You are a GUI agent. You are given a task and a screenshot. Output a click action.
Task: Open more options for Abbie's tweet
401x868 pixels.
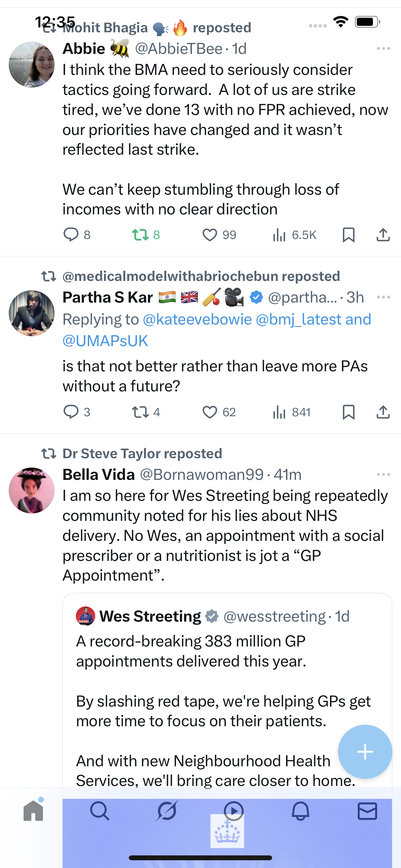click(x=383, y=49)
